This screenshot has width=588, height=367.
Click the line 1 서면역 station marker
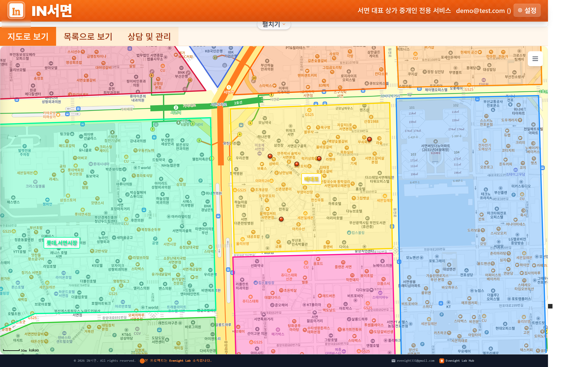(x=228, y=87)
